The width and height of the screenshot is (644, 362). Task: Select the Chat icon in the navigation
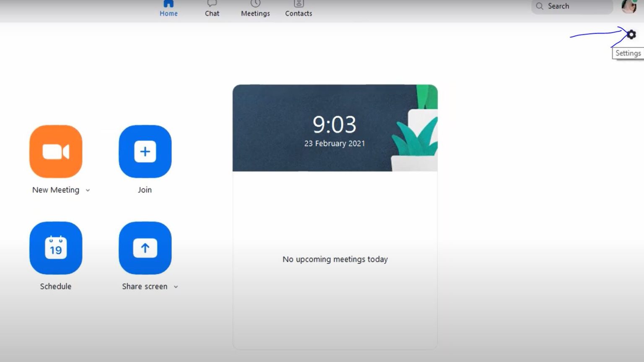click(x=212, y=4)
